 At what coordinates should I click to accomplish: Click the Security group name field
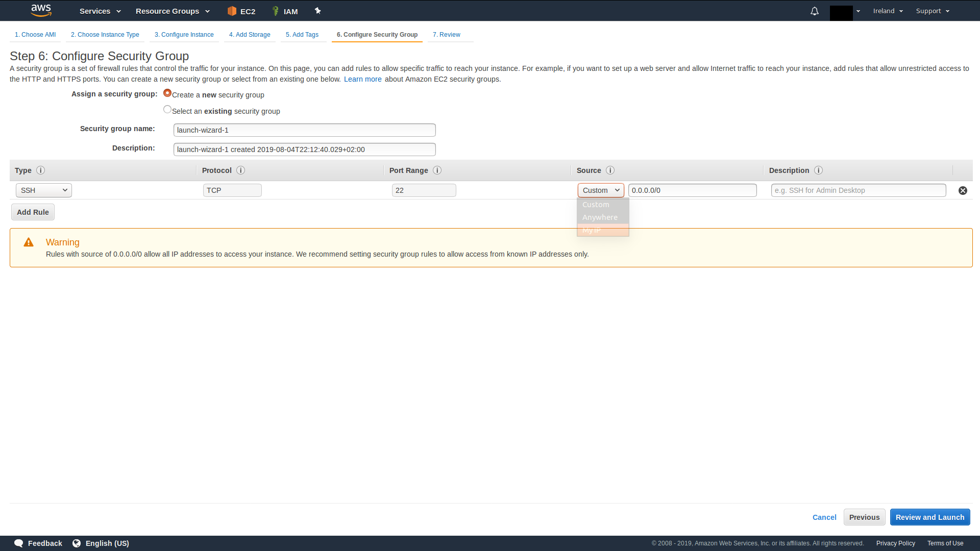click(x=305, y=130)
